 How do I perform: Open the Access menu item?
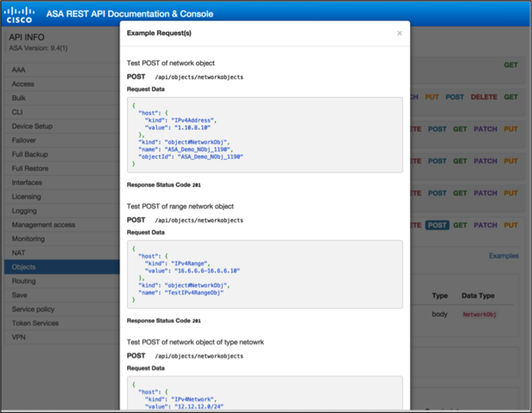[x=62, y=84]
